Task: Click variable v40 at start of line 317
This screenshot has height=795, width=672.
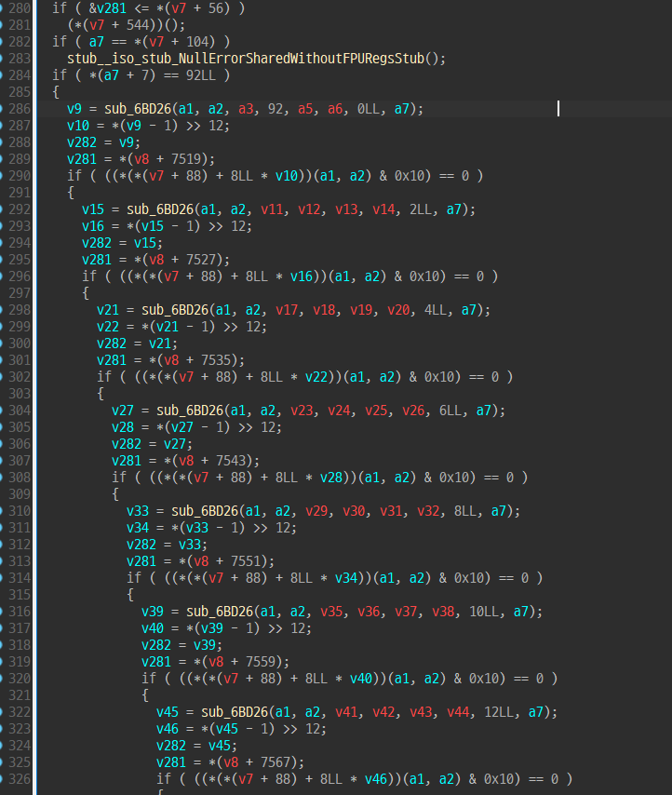Action: pos(153,627)
